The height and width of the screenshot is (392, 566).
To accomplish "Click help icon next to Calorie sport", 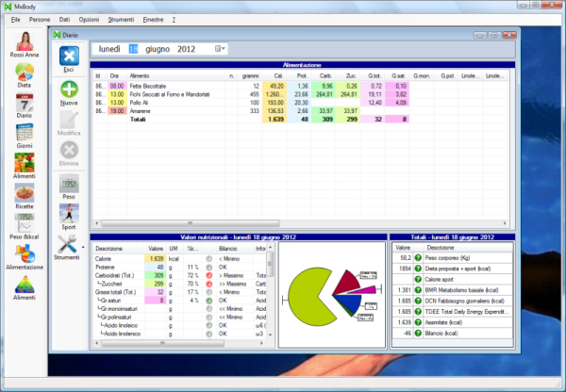I will (x=418, y=279).
